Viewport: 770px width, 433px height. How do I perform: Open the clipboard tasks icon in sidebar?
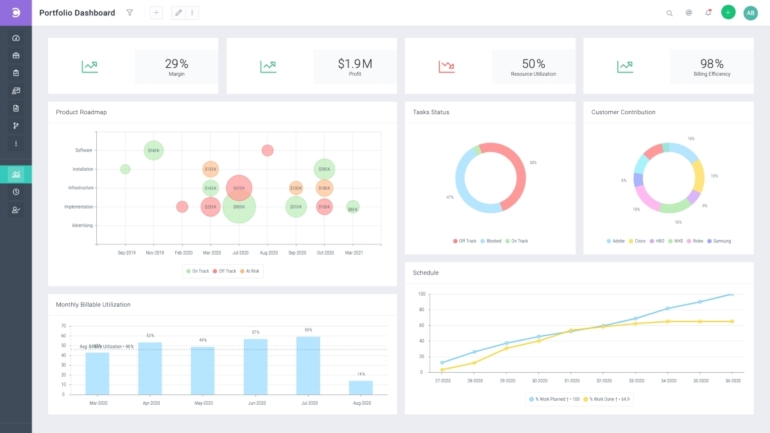pos(16,73)
